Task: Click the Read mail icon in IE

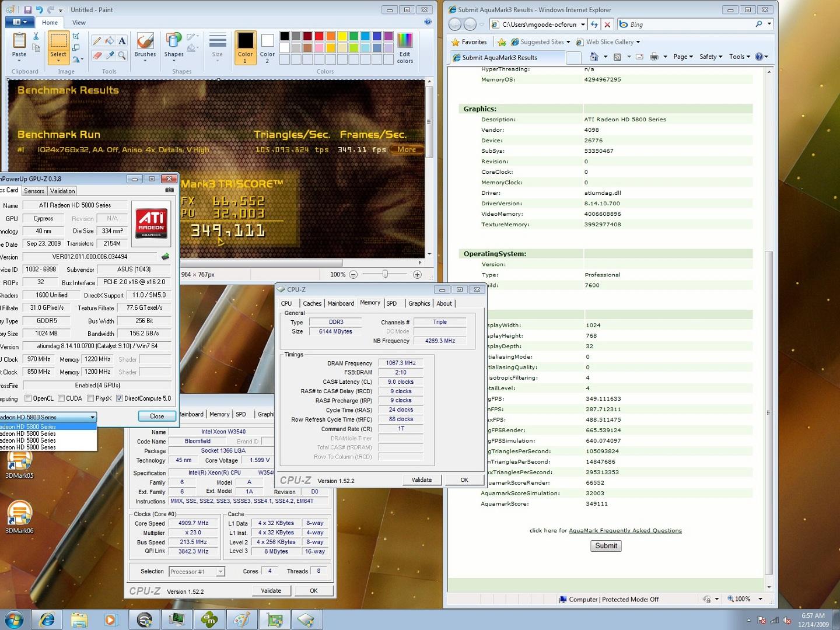Action: coord(639,57)
